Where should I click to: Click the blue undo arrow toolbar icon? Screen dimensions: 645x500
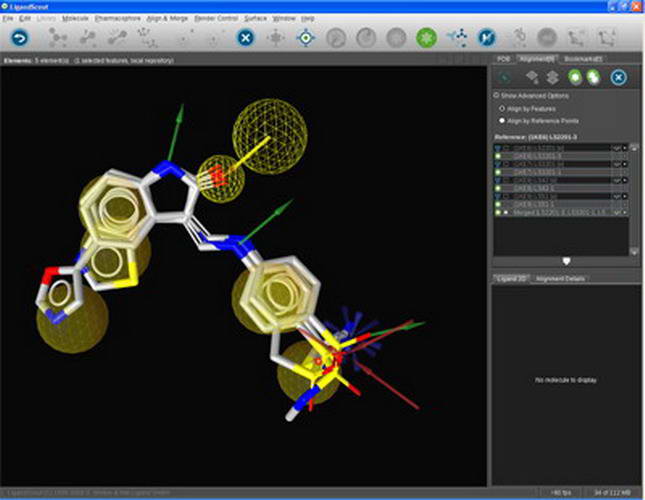point(19,38)
